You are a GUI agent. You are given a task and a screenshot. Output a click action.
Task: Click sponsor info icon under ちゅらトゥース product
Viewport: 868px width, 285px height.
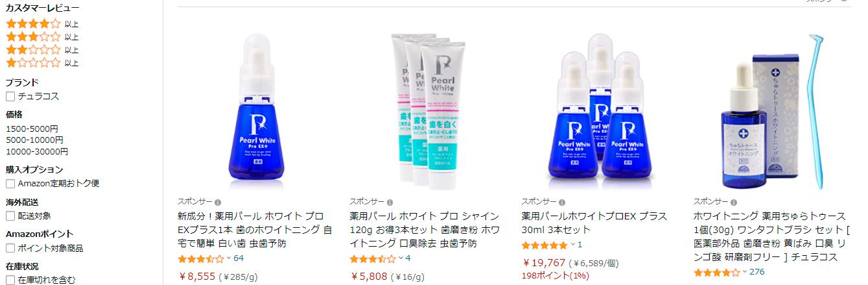(734, 202)
